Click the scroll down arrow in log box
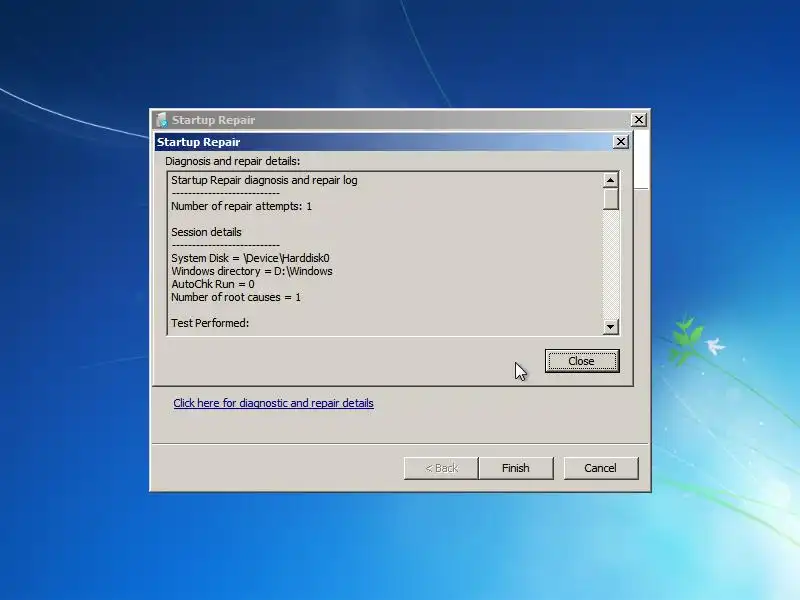 click(611, 326)
